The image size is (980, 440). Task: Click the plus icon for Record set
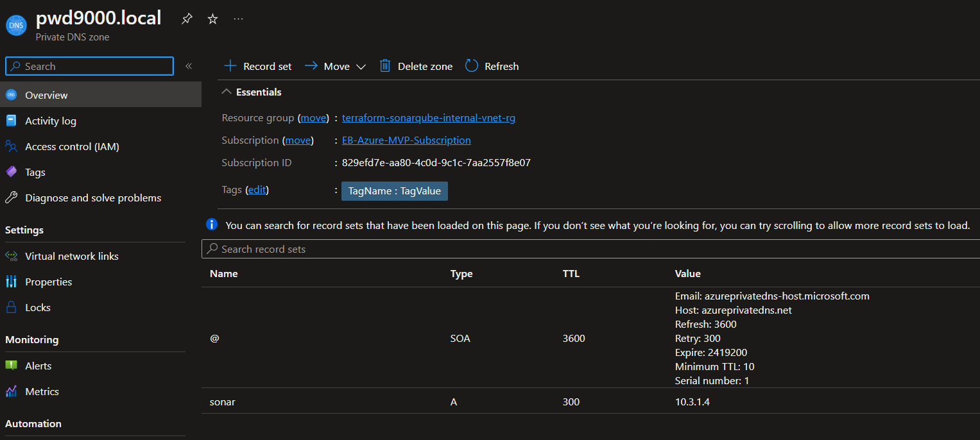coord(230,66)
